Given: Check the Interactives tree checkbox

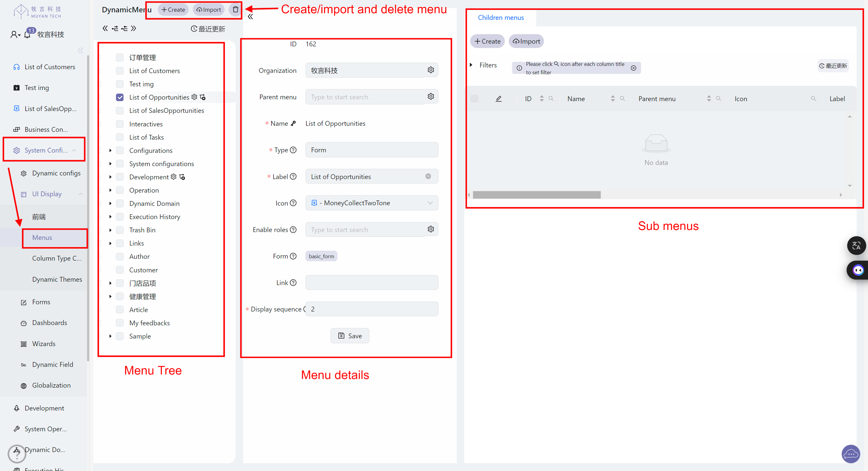Looking at the screenshot, I should (x=120, y=124).
